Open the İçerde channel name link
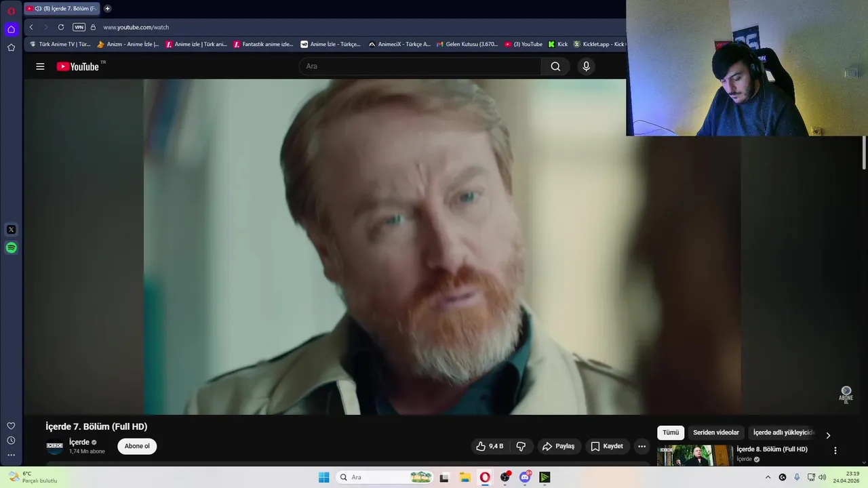868x488 pixels. [x=79, y=442]
